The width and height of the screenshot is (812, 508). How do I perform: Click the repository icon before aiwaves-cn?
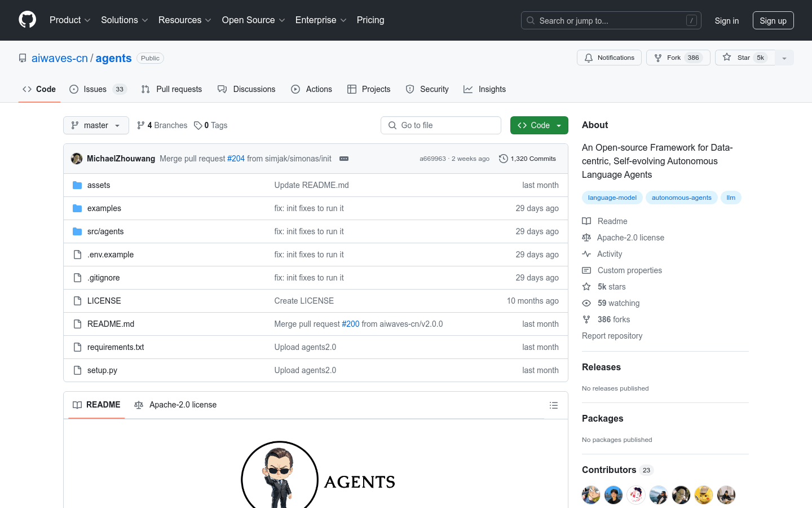click(x=23, y=58)
